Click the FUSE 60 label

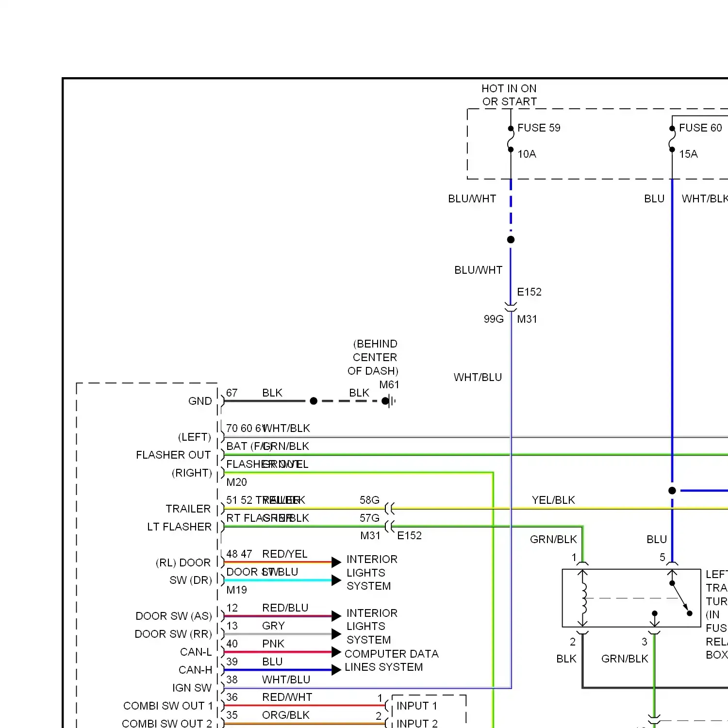pyautogui.click(x=700, y=128)
